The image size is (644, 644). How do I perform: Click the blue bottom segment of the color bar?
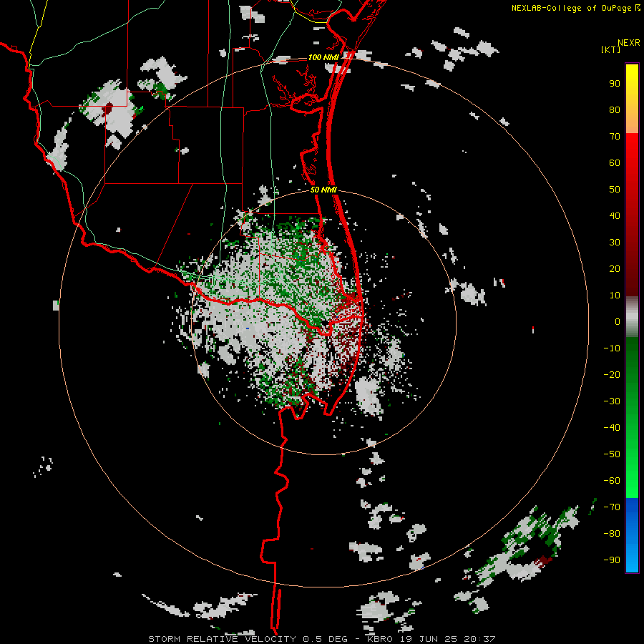pyautogui.click(x=632, y=535)
